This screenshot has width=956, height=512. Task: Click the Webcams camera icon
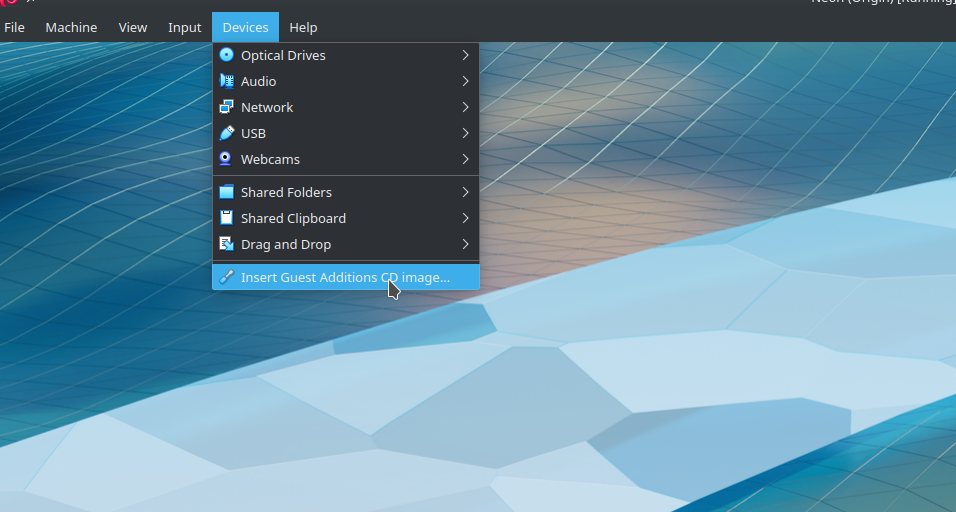coord(226,159)
